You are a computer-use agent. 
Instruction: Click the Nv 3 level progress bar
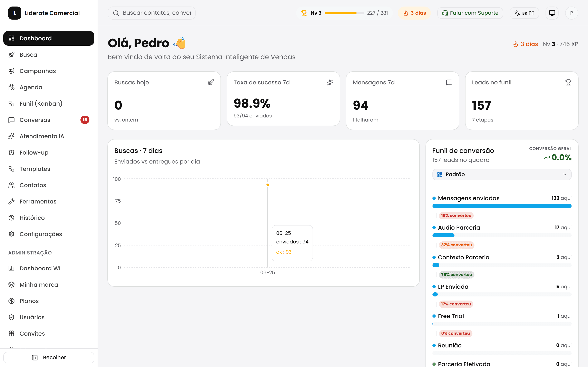(344, 13)
